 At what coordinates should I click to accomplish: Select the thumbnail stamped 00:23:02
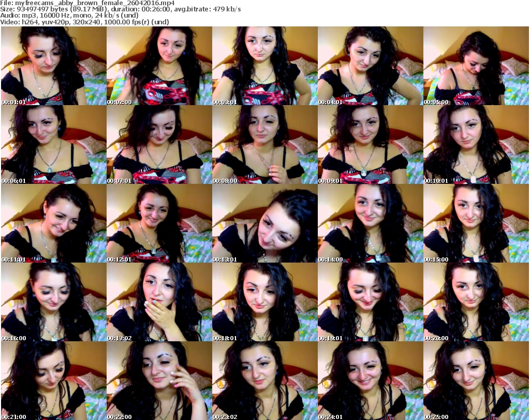click(265, 381)
